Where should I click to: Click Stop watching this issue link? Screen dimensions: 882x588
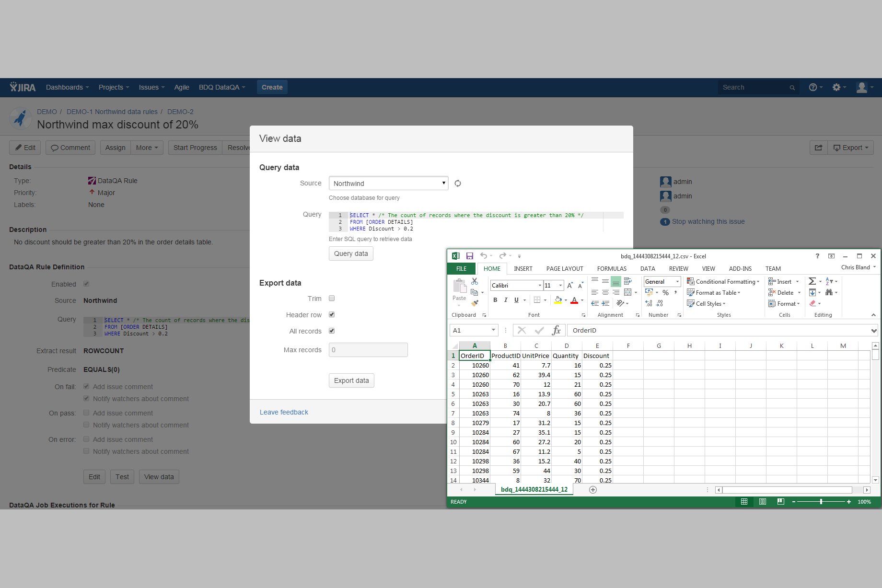click(708, 221)
